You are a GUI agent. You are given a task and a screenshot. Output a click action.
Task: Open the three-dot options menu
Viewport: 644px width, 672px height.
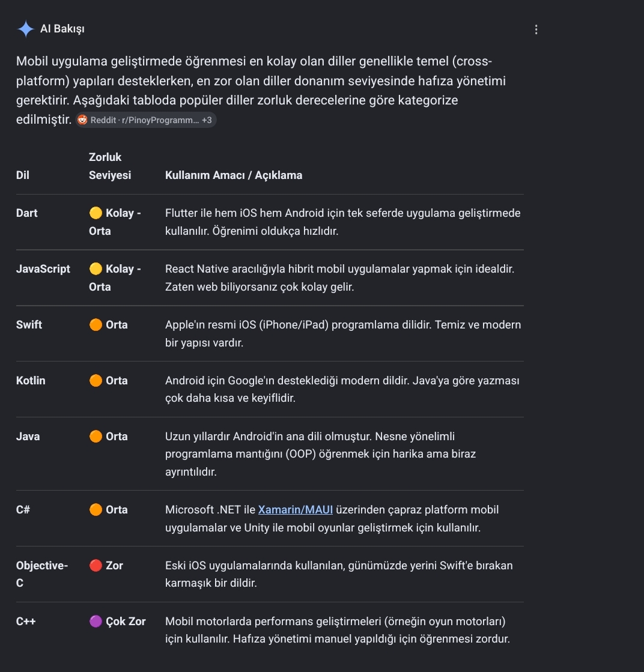tap(536, 29)
